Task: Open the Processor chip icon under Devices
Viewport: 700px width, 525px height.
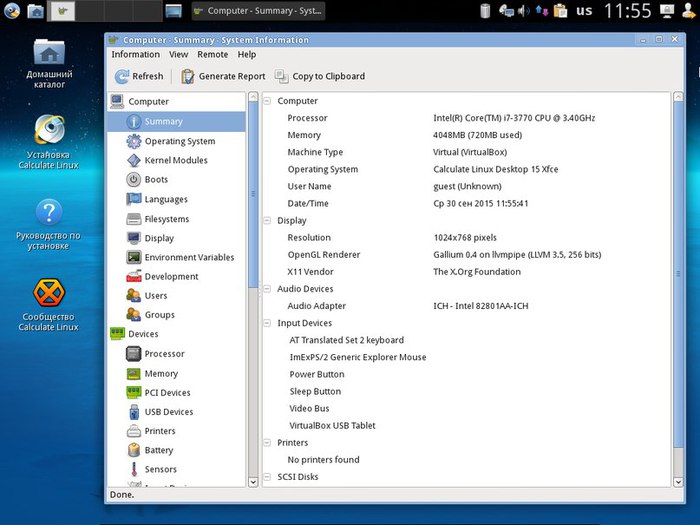Action: tap(133, 354)
